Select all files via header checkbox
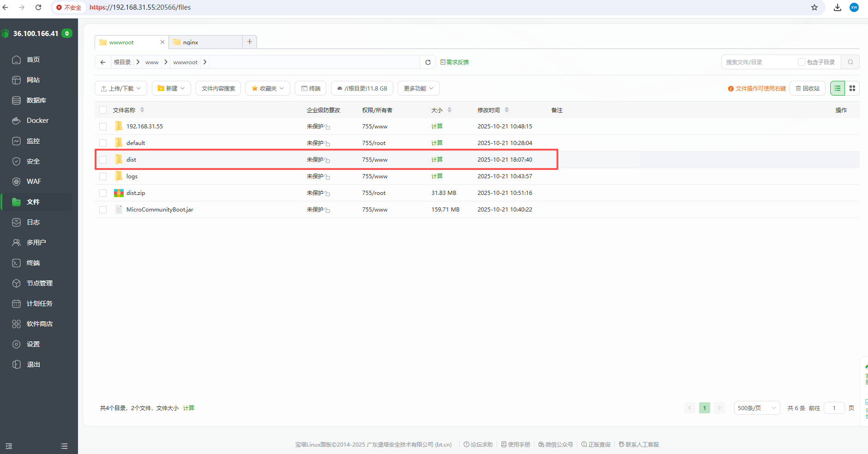 click(103, 110)
